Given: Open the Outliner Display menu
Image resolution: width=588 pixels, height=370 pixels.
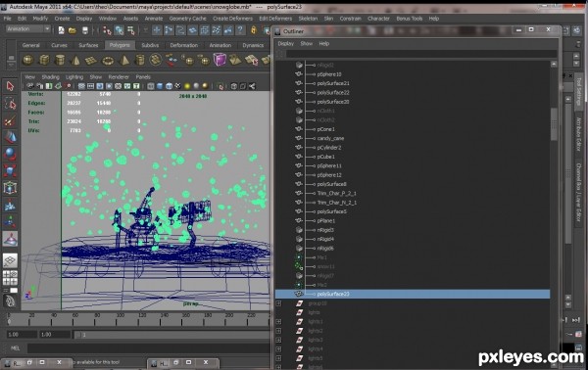Looking at the screenshot, I should click(x=286, y=44).
